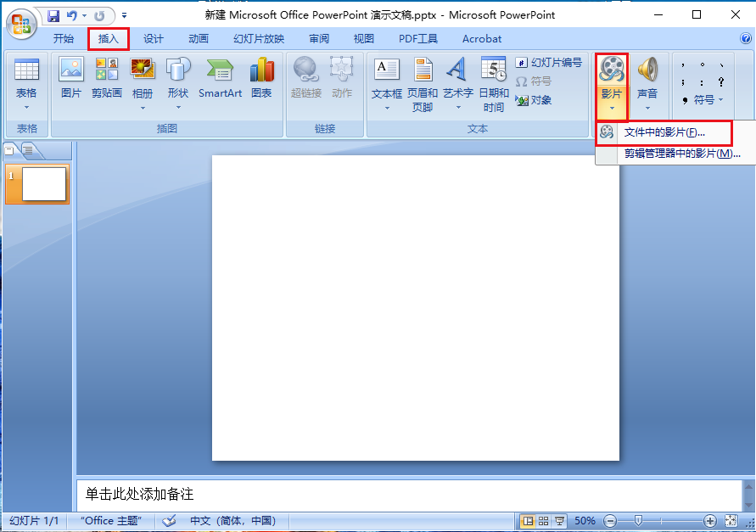Viewport: 756px width, 532px height.
Task: Open the Shapes (形状) dropdown
Action: pyautogui.click(x=178, y=107)
